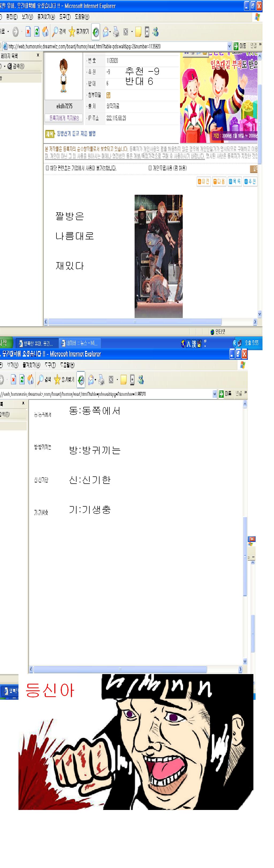Click the 다음 next post button
Image resolution: width=274 pixels, height=868 pixels.
(219, 182)
